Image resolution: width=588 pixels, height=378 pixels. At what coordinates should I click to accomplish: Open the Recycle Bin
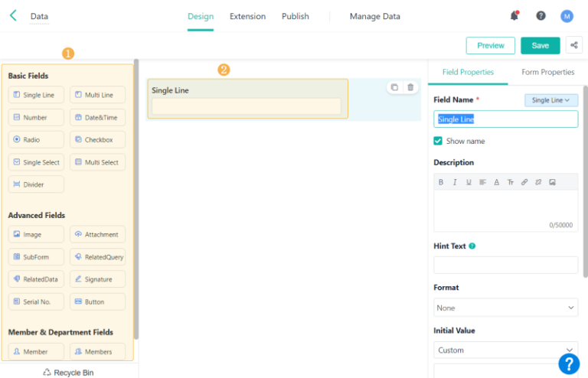coord(68,373)
